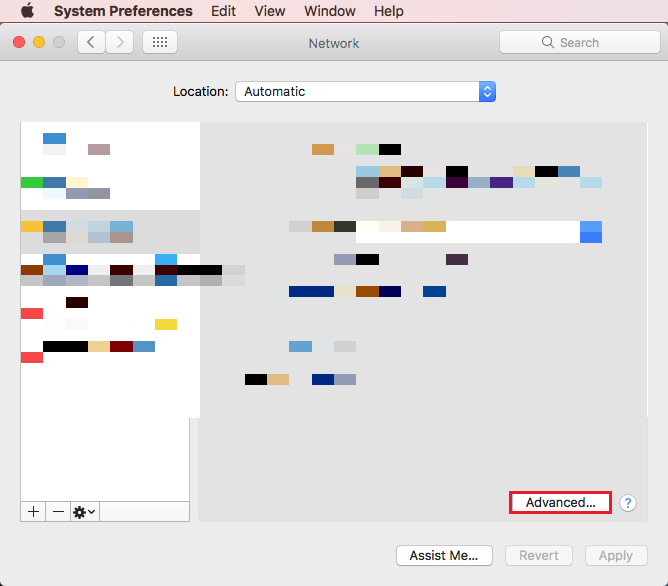
Task: Add a network service with plus button
Action: point(33,511)
